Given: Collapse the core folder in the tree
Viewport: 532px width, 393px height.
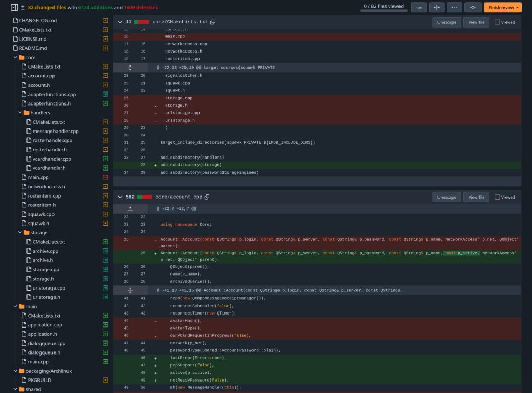Looking at the screenshot, I should tap(16, 57).
